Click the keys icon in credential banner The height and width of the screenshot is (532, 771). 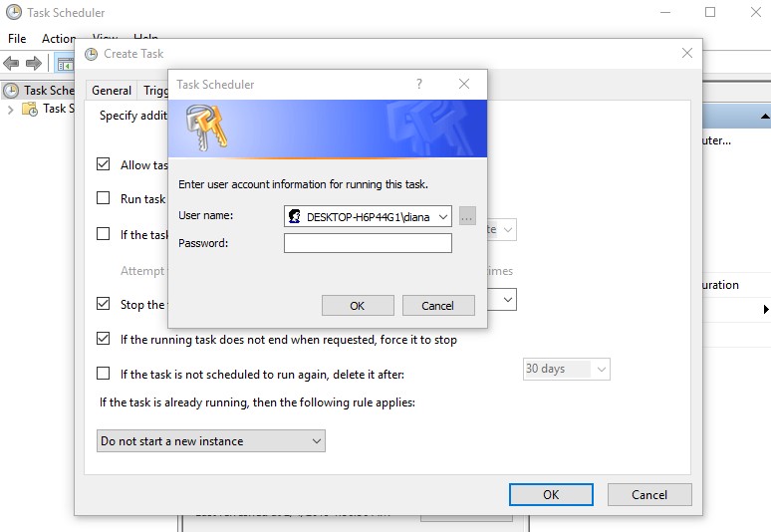(206, 128)
